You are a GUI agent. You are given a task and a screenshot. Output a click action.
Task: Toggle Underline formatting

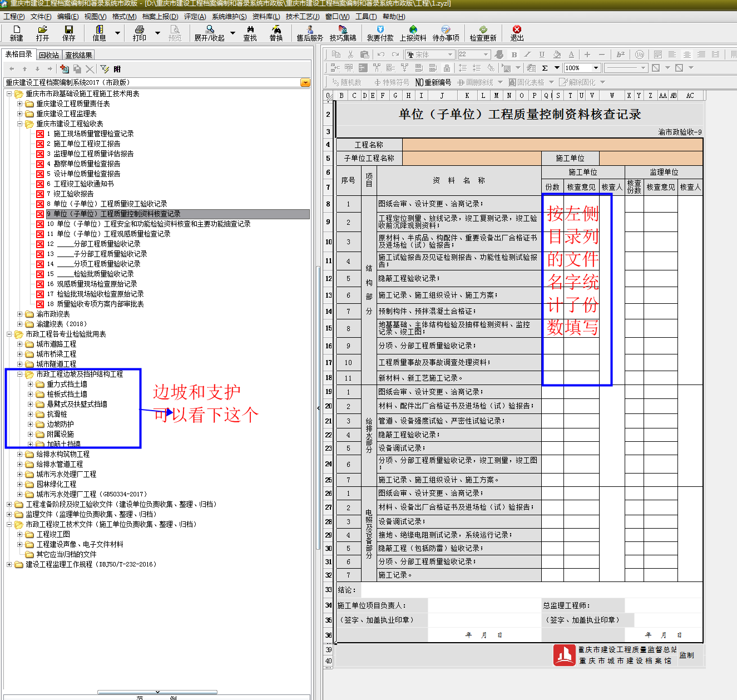pos(542,54)
